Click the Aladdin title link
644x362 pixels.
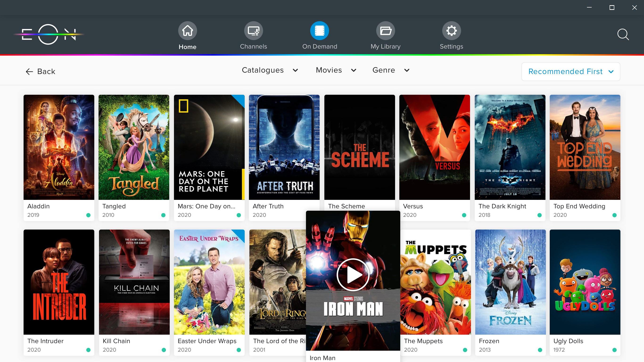(38, 206)
